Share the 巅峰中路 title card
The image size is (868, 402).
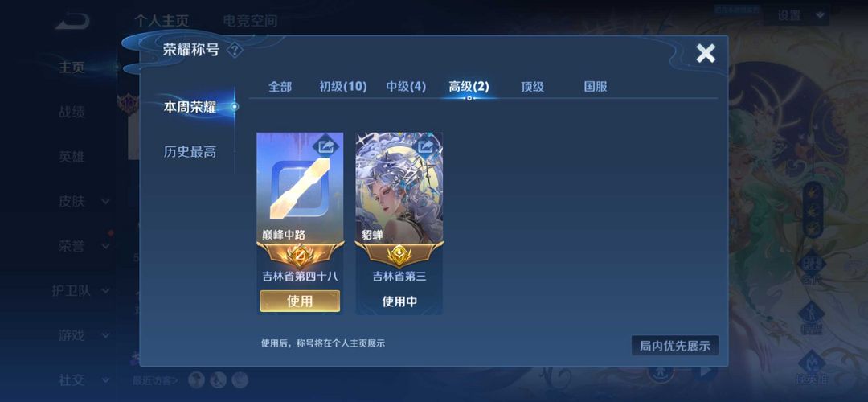[326, 147]
